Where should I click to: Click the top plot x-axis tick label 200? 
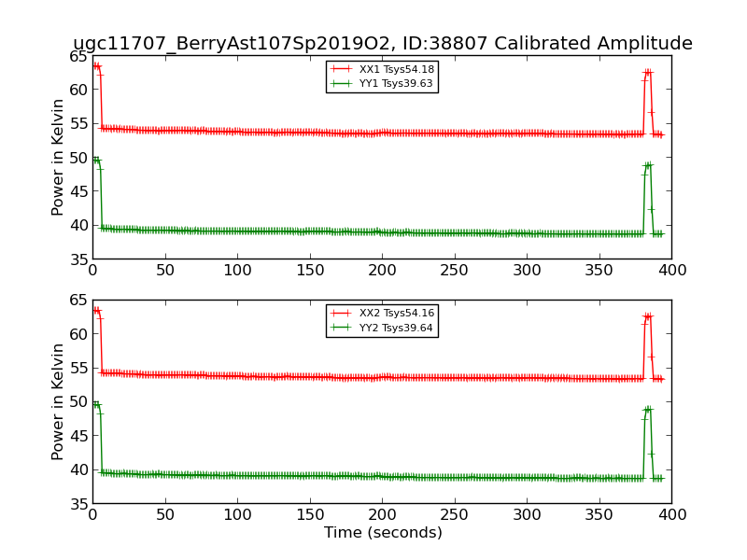click(382, 271)
